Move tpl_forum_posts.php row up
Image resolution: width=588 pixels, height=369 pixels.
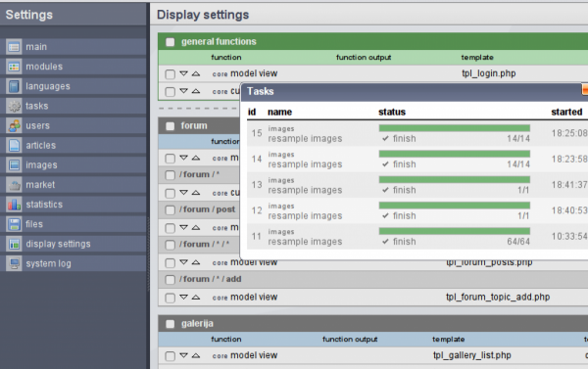pyautogui.click(x=196, y=262)
